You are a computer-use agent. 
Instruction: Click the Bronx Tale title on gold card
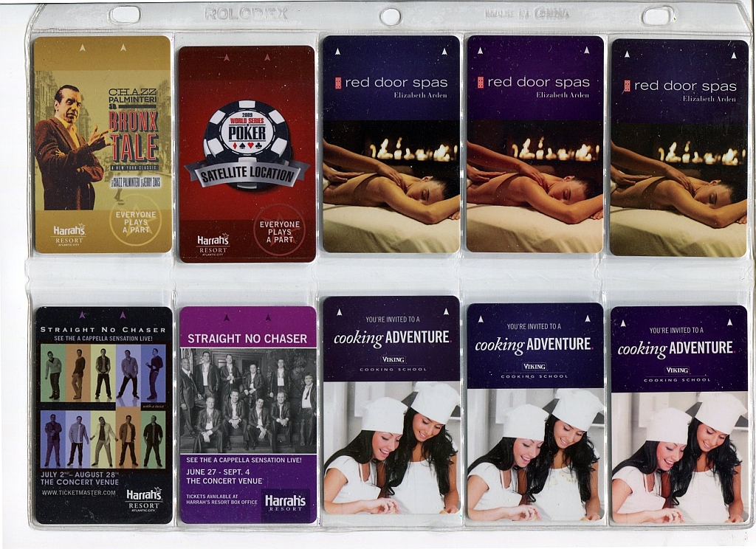click(x=134, y=137)
